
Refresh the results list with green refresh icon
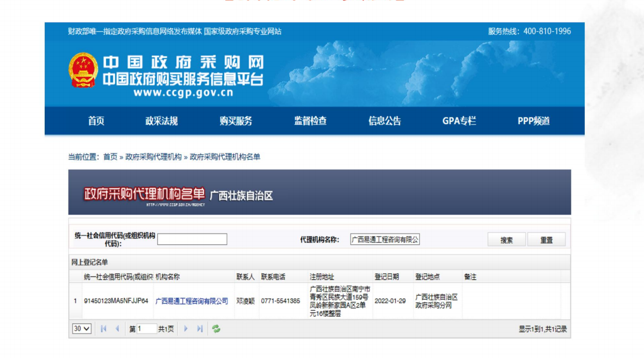[216, 329]
